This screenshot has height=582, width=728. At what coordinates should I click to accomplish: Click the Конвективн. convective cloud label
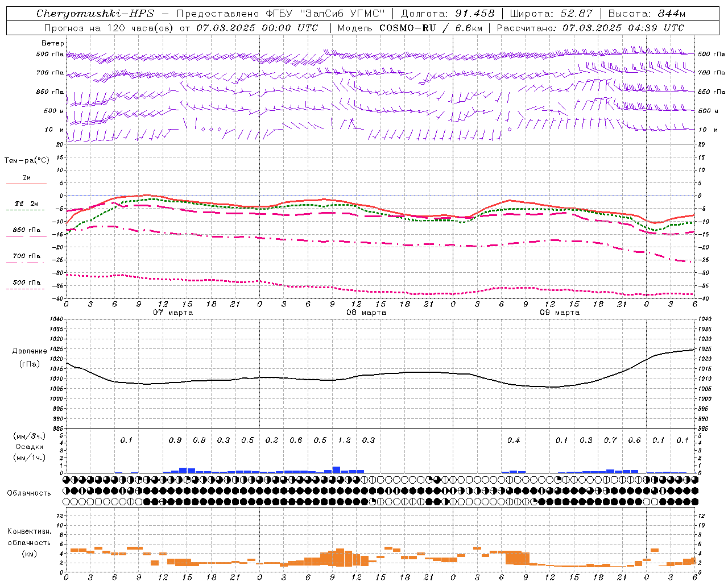(29, 531)
